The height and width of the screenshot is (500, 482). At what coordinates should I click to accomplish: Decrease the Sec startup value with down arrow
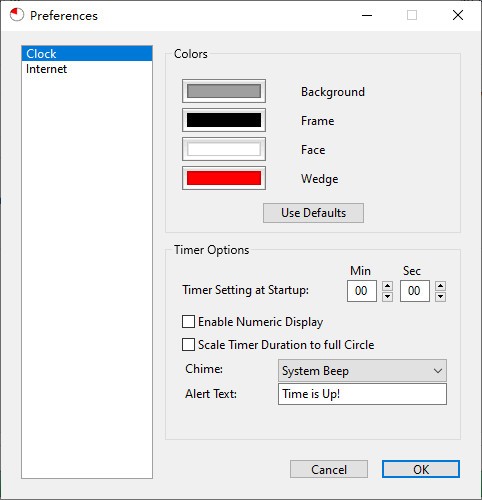pyautogui.click(x=440, y=296)
